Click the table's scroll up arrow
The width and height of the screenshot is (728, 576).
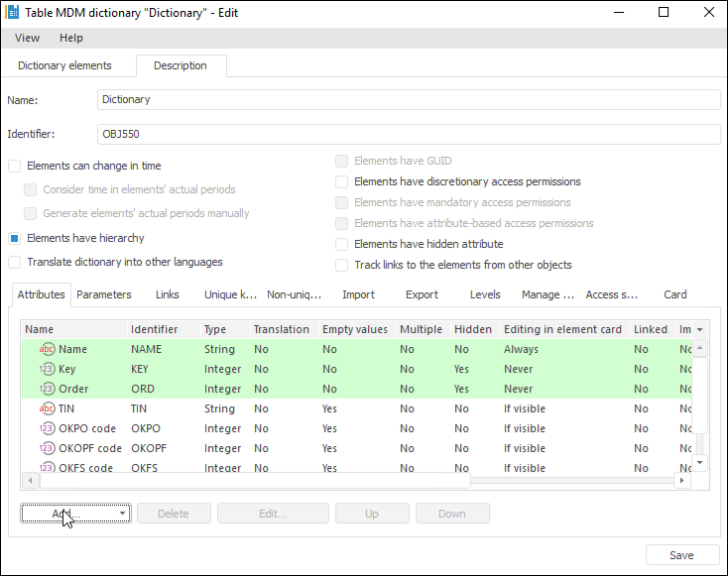pyautogui.click(x=699, y=348)
